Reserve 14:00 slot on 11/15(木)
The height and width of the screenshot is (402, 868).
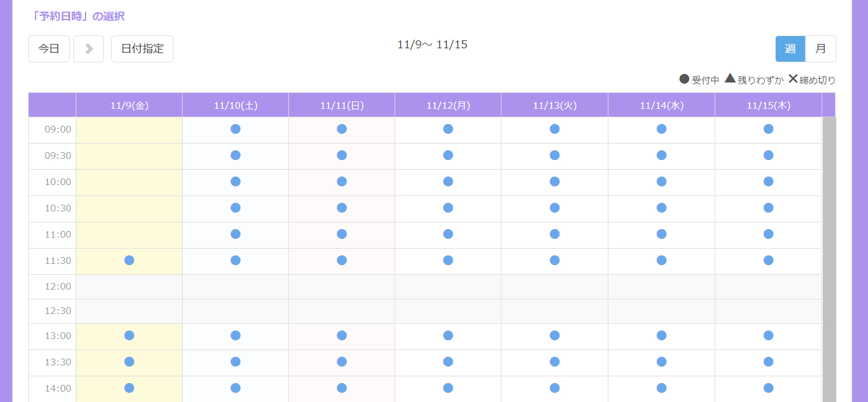point(768,388)
